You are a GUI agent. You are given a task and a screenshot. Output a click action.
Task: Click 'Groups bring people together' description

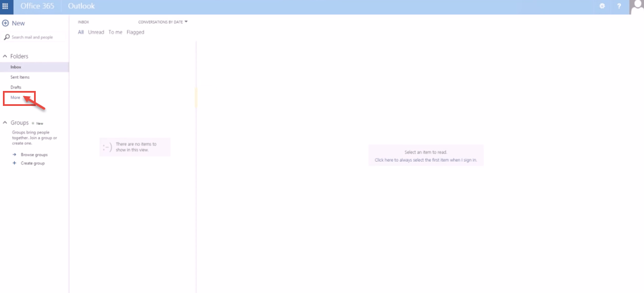pyautogui.click(x=35, y=138)
